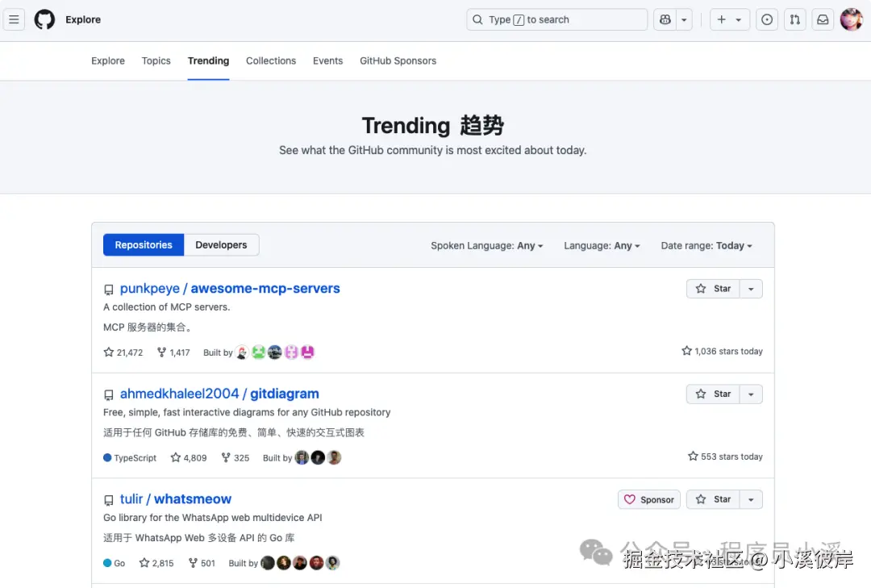Open your profile avatar menu

(x=852, y=19)
